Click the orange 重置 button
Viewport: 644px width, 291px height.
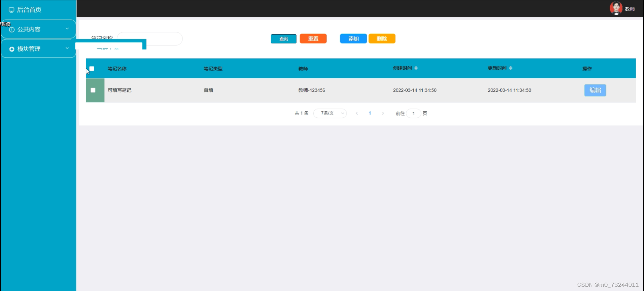pos(313,39)
